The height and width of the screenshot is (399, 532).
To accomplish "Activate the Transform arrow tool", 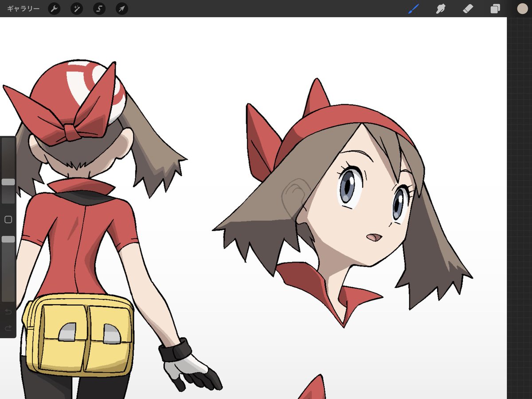I will 121,8.
